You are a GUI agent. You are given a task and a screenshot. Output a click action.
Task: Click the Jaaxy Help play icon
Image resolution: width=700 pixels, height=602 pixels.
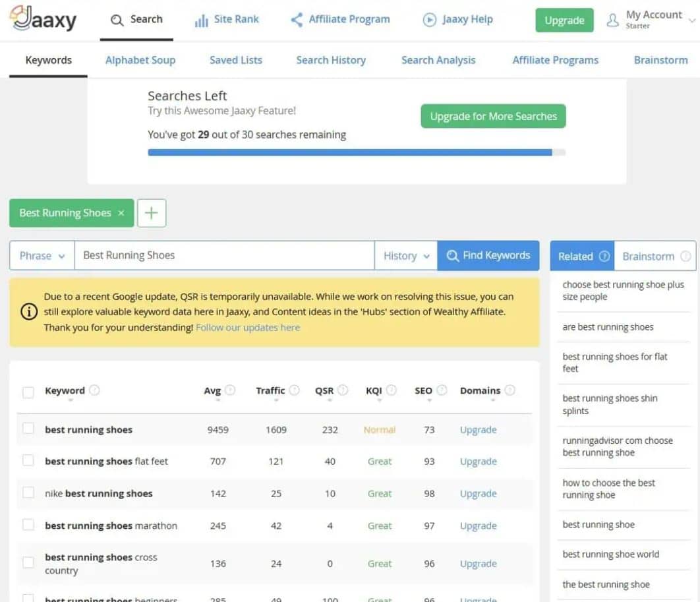(430, 20)
